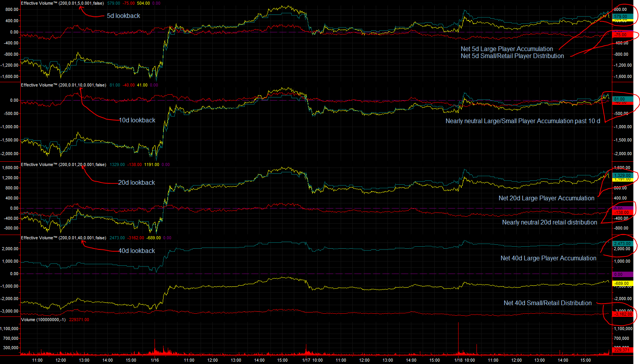Click the yellow -689.00 value marker

(x=622, y=283)
